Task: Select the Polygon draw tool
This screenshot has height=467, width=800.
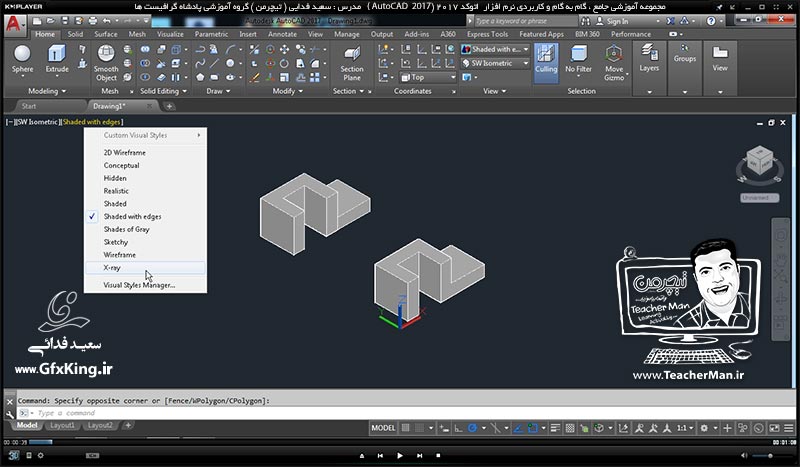Action: [200, 78]
